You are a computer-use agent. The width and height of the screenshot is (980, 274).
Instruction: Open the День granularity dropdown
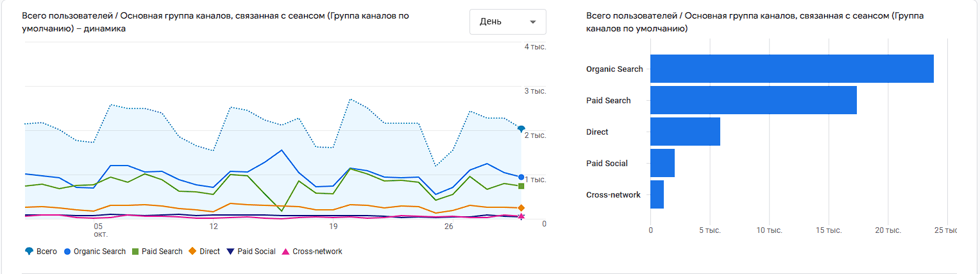coord(507,22)
